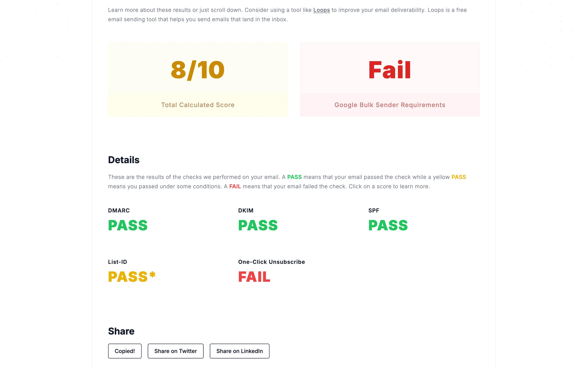The width and height of the screenshot is (588, 368).
Task: Open the One-Click Unsubscribe FAIL score
Action: tap(254, 277)
